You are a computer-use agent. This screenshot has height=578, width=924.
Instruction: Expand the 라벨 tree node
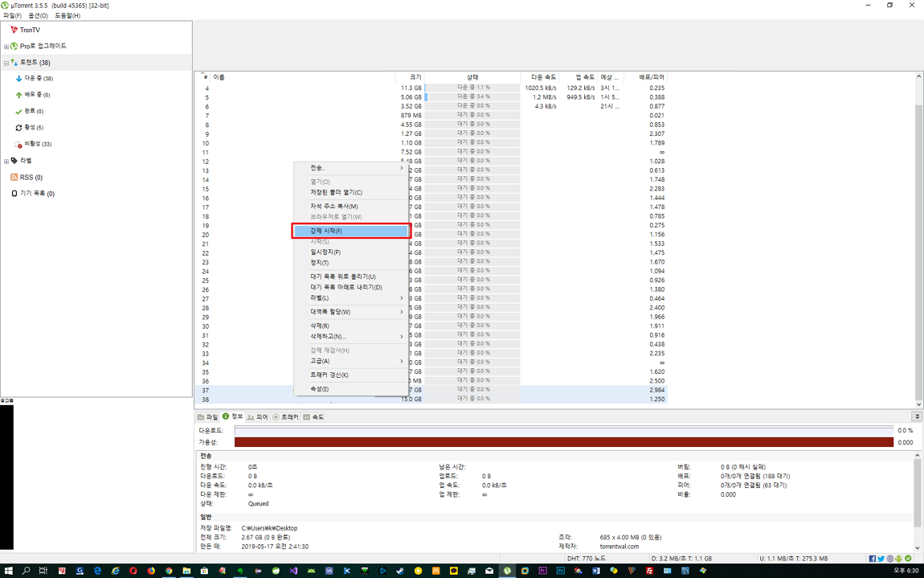pyautogui.click(x=6, y=161)
